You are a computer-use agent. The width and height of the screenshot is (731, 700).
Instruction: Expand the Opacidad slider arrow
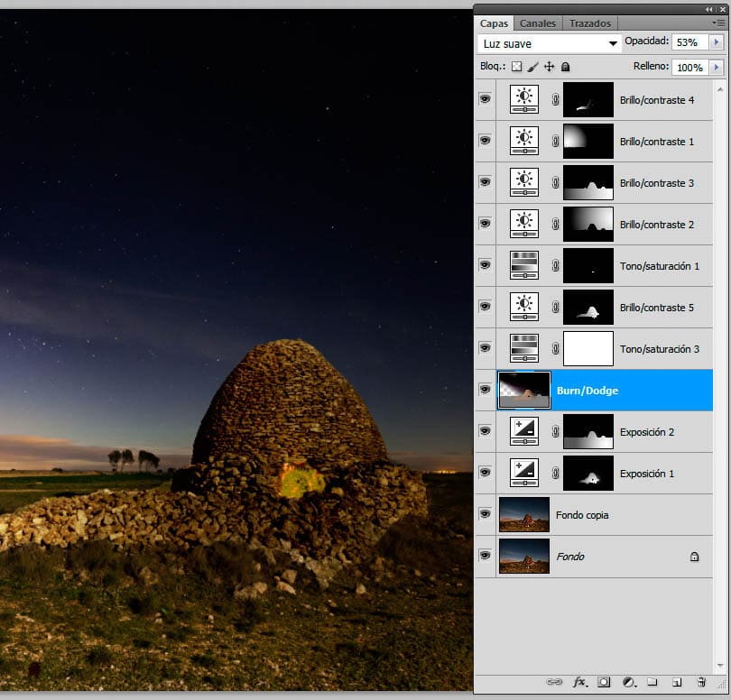717,42
